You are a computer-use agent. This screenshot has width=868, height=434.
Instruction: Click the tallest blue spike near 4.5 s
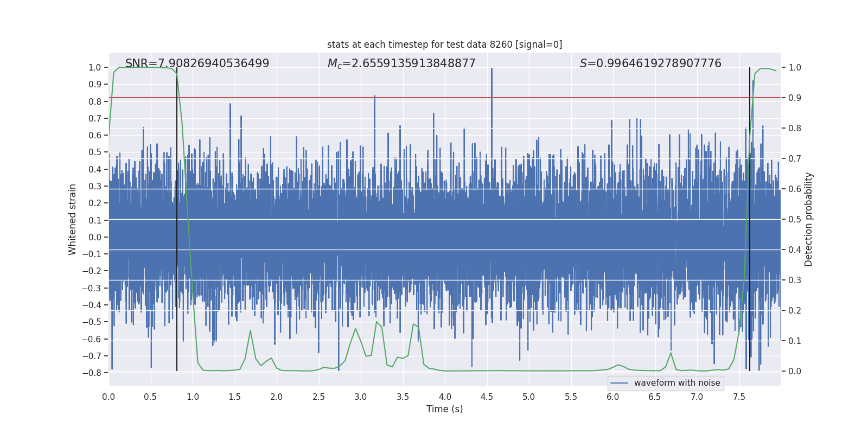492,69
